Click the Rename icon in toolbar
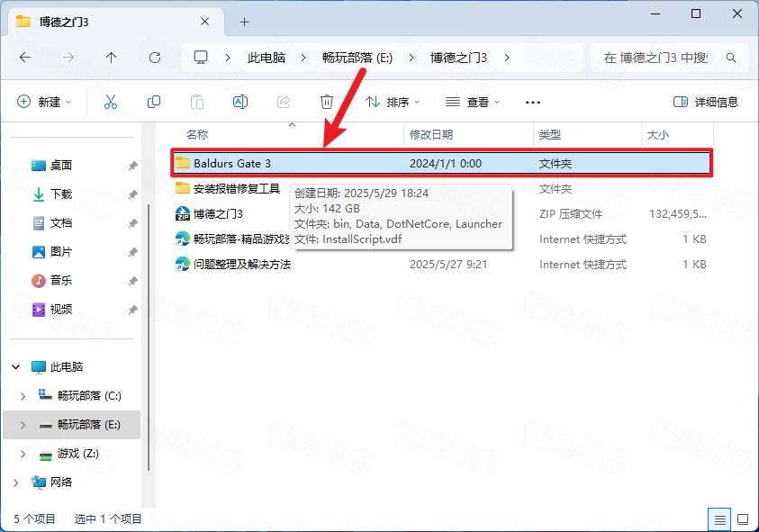 click(x=240, y=102)
